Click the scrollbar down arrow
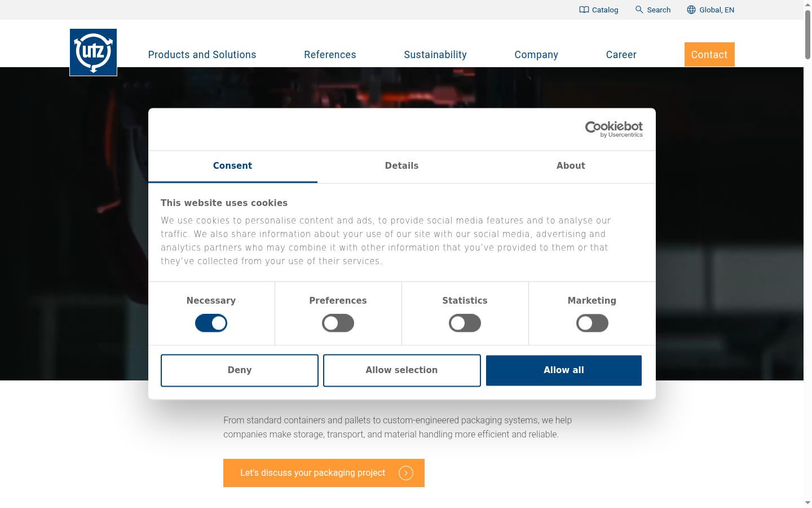This screenshot has height=508, width=812. 807,502
